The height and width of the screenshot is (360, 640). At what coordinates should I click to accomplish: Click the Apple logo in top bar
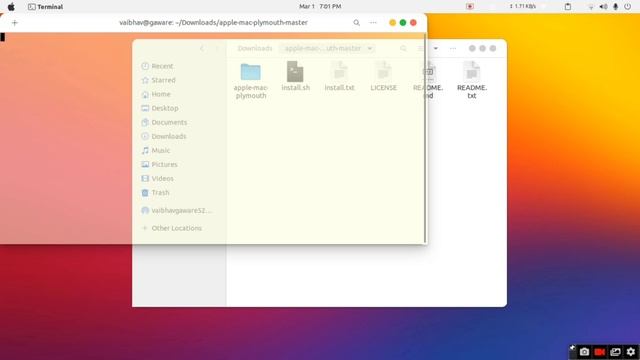[11, 7]
